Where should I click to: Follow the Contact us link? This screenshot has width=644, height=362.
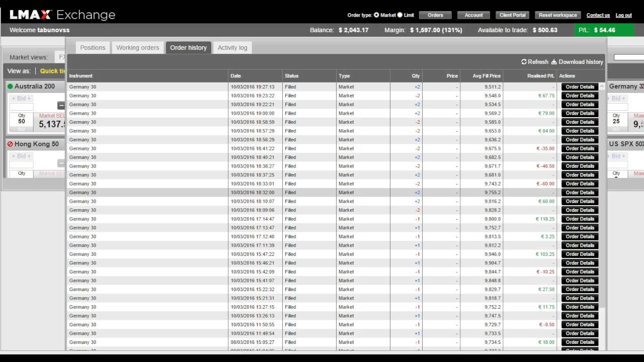tap(598, 15)
